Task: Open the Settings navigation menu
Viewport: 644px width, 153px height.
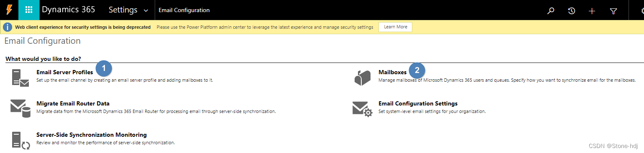Action: pyautogui.click(x=128, y=10)
